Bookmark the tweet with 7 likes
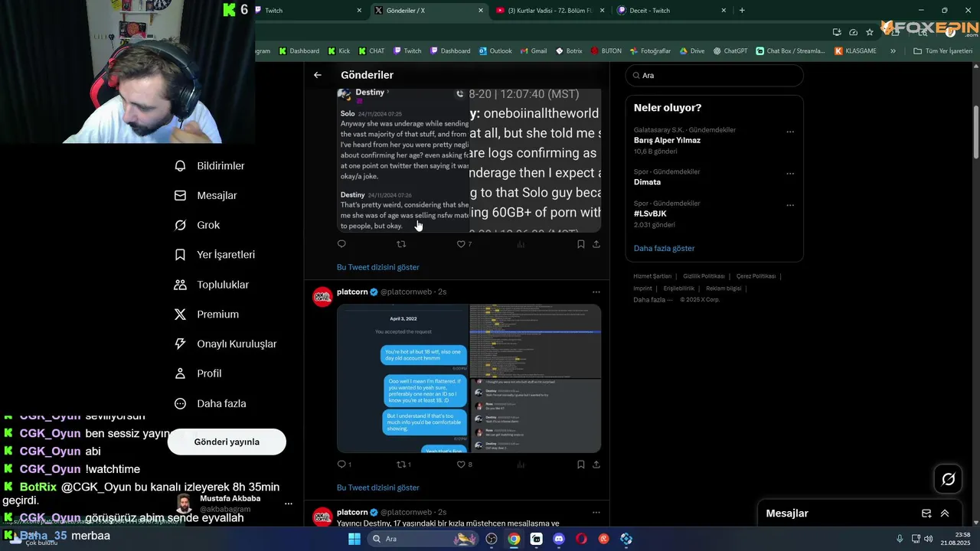 point(580,244)
